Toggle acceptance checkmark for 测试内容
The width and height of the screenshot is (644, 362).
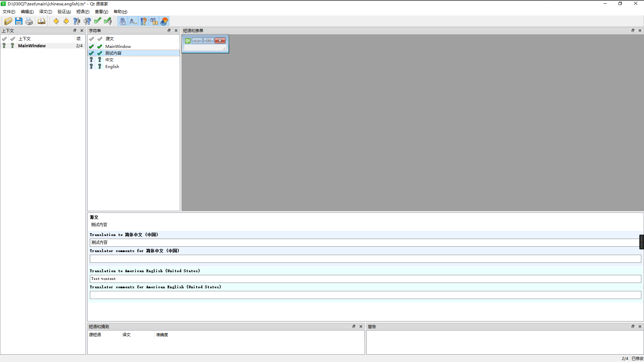coord(92,53)
